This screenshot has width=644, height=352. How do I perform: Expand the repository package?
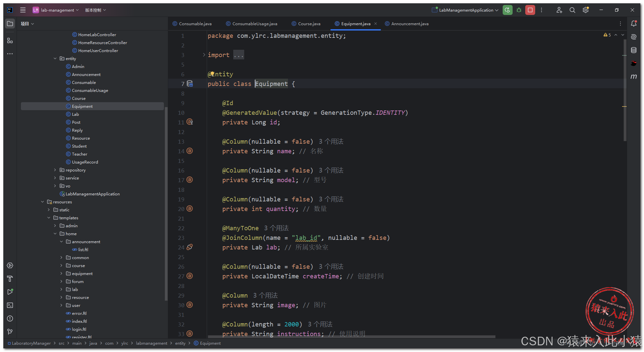pos(55,170)
